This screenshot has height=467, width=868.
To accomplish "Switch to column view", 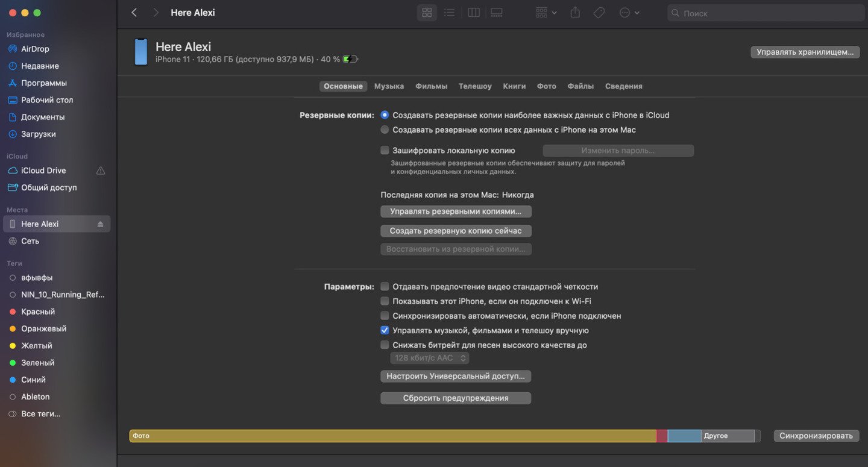I will click(474, 13).
